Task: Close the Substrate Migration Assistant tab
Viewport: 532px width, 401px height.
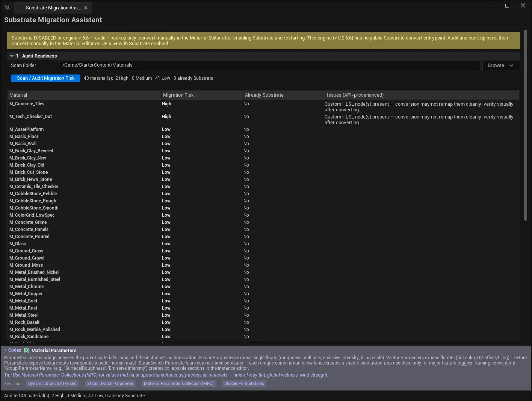Action: tap(86, 8)
